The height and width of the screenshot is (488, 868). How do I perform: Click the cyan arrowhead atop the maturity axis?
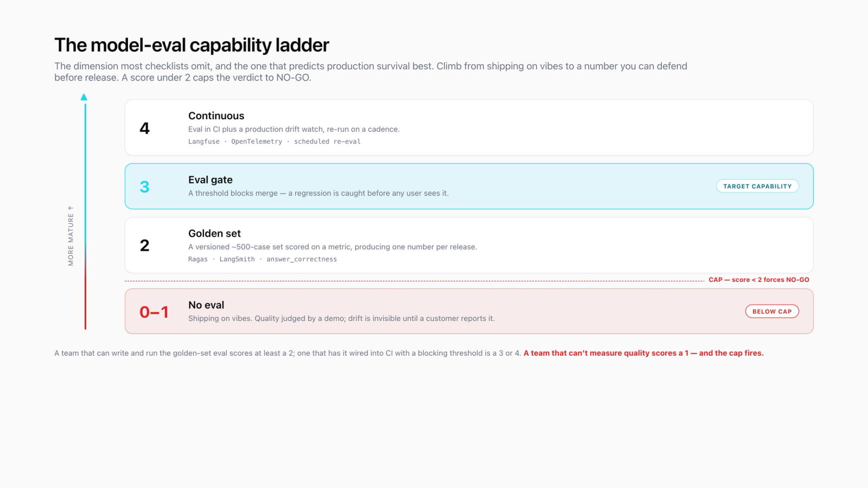84,97
